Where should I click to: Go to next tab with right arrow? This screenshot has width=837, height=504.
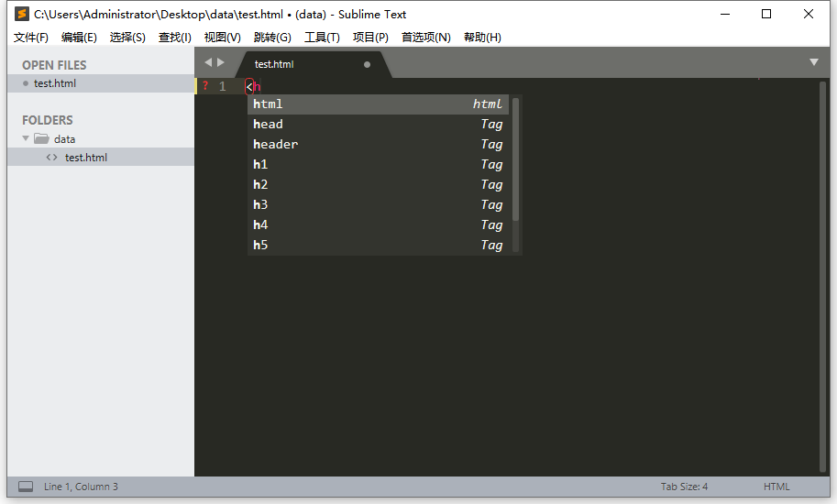[220, 62]
